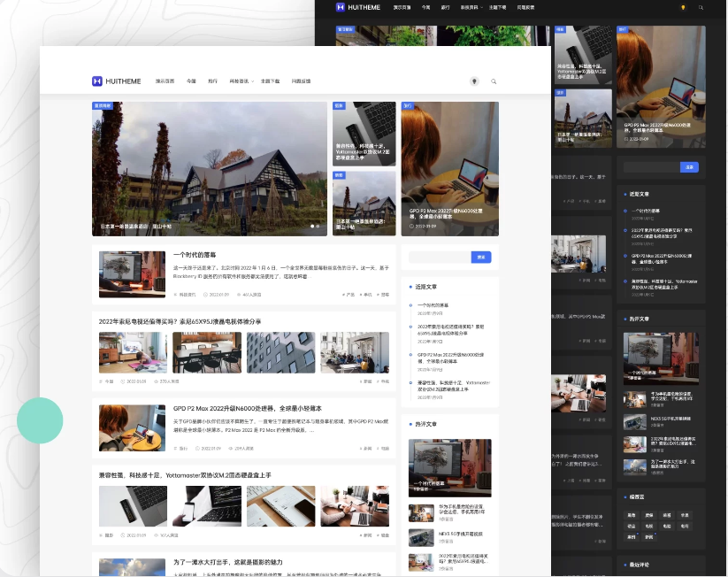728x577 pixels.
Task: Open the Yottamaster article title in the main list
Action: 185,475
